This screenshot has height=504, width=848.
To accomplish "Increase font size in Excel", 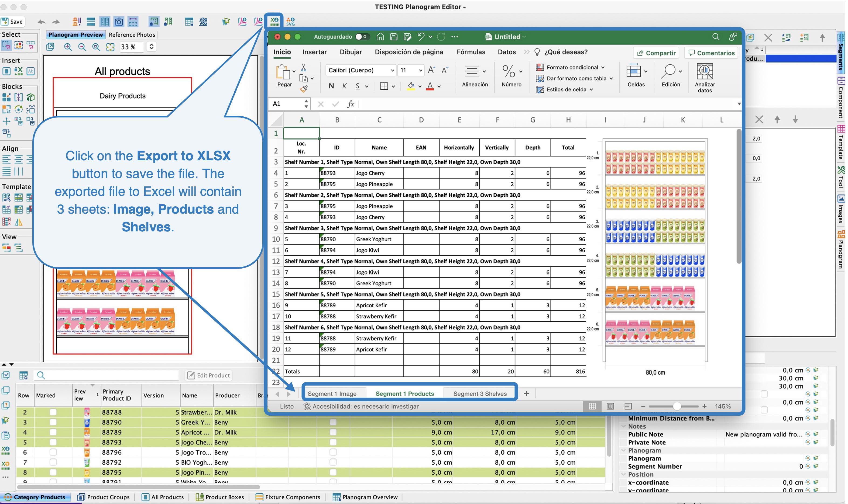I will [431, 70].
